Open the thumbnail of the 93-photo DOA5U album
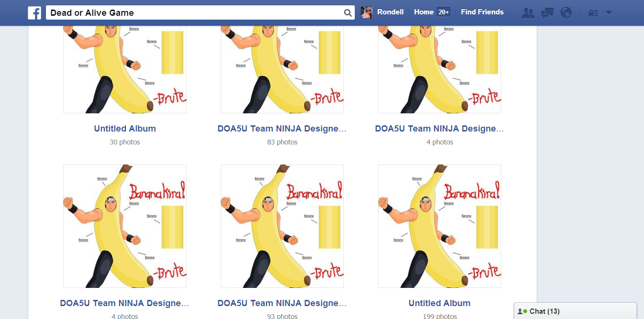Screen dimensions: 644x319 pyautogui.click(x=282, y=226)
